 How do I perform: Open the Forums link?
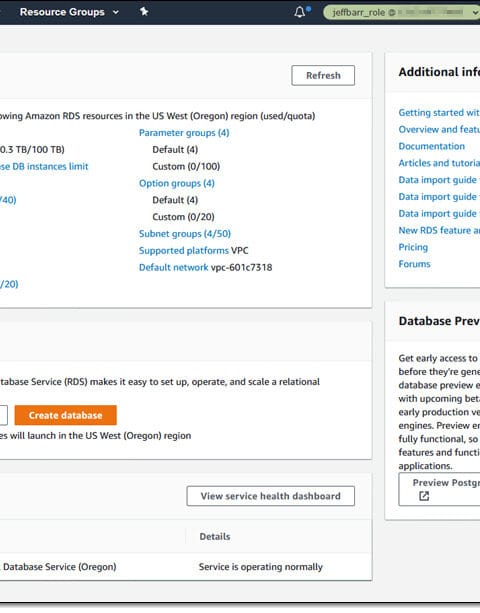click(x=414, y=264)
